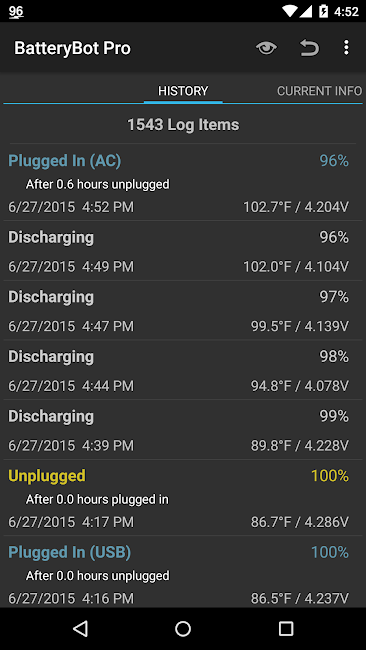
Task: Tap the BatteryBot Pro app title
Action: [x=73, y=48]
